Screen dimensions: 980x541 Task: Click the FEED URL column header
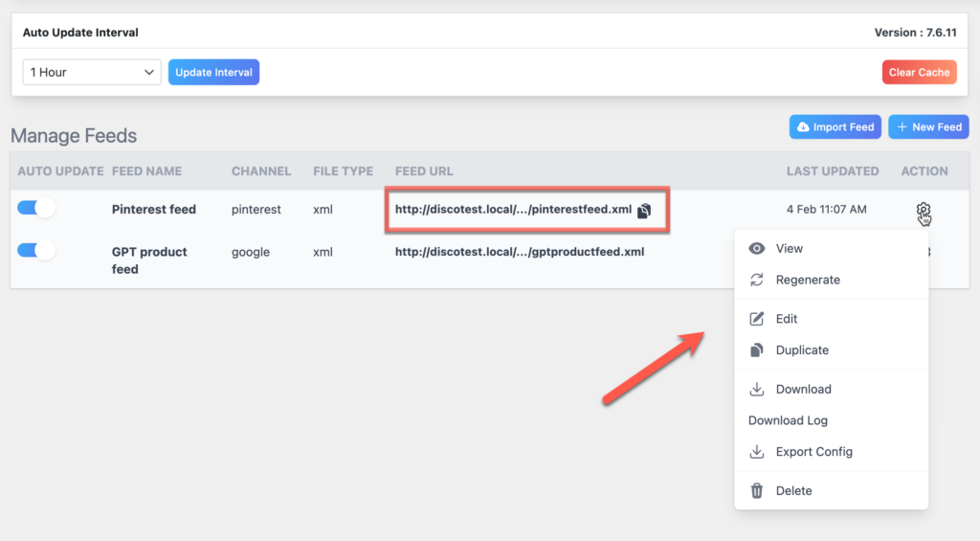coord(424,170)
